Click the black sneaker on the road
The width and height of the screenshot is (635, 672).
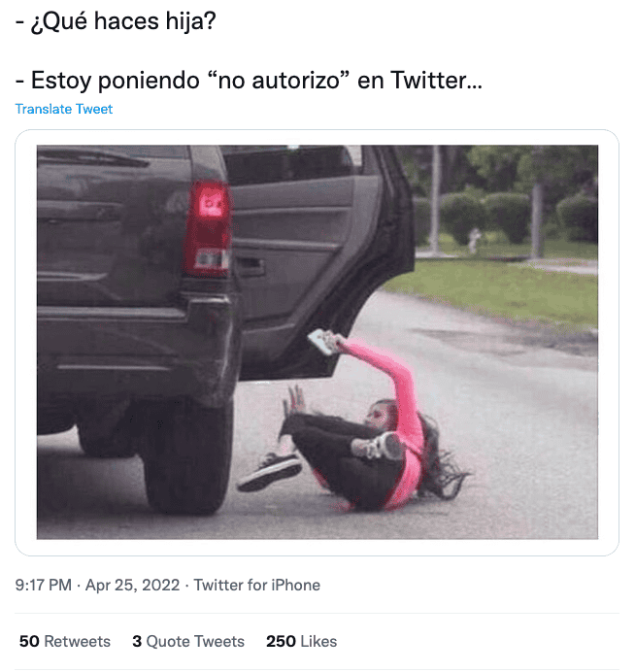point(270,472)
